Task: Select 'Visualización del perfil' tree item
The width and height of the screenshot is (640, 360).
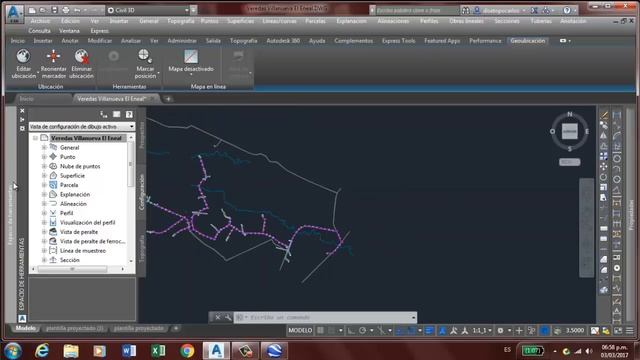Action: [x=87, y=222]
